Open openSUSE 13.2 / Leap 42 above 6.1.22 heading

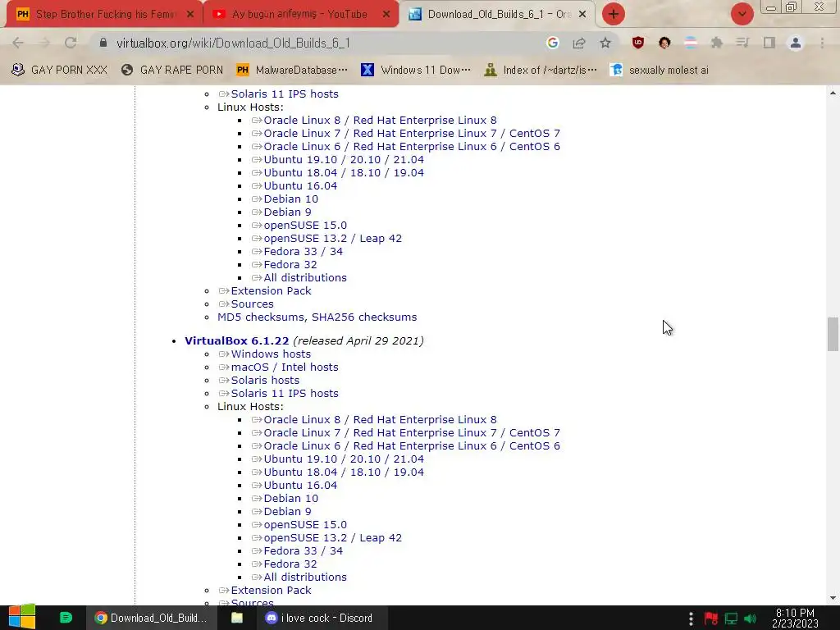(x=332, y=239)
